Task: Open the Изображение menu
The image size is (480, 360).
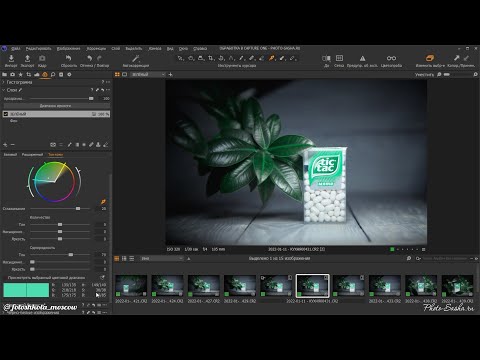Action: click(x=68, y=49)
